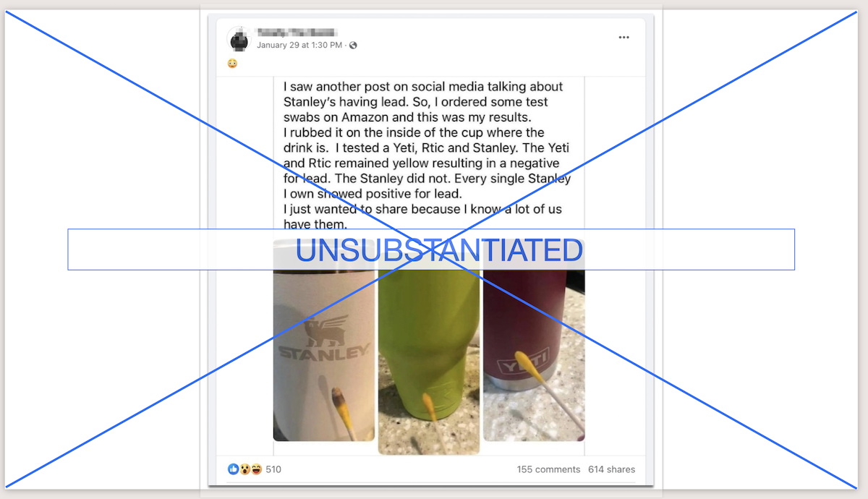Image resolution: width=868 pixels, height=499 pixels.
Task: Open the 155 comments link
Action: [x=548, y=469]
